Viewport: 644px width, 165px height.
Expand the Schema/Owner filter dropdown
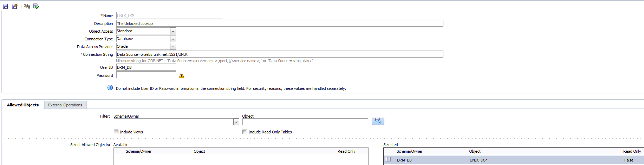(x=236, y=122)
